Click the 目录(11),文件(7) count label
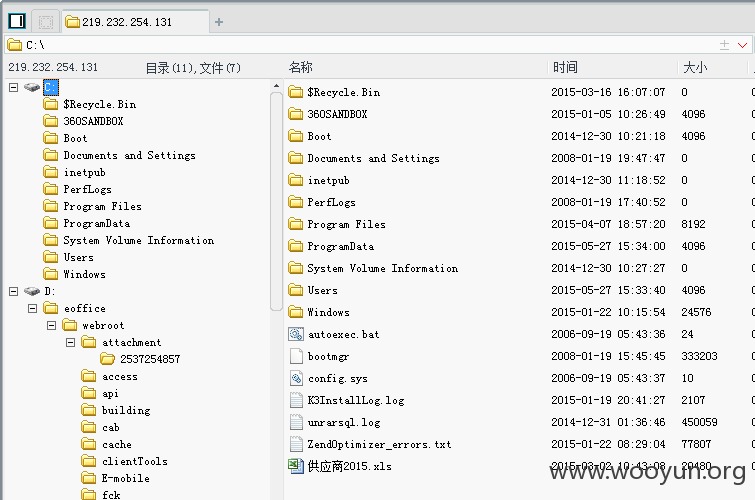755x500 pixels. pos(193,68)
